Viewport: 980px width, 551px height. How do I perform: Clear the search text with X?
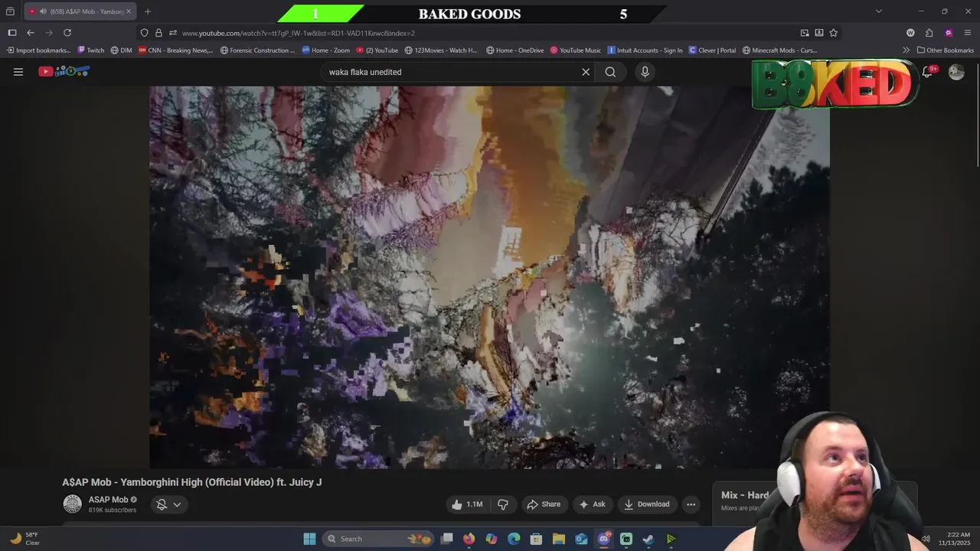(x=586, y=72)
